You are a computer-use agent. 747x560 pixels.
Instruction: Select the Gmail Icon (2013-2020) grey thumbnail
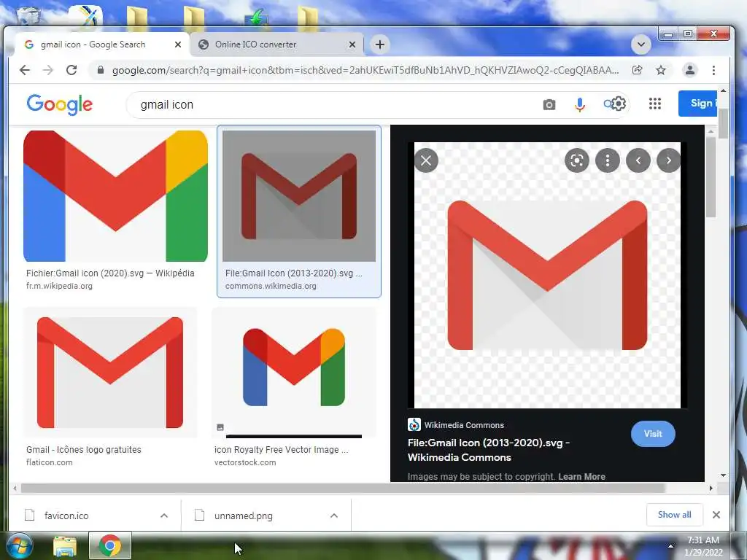coord(299,195)
